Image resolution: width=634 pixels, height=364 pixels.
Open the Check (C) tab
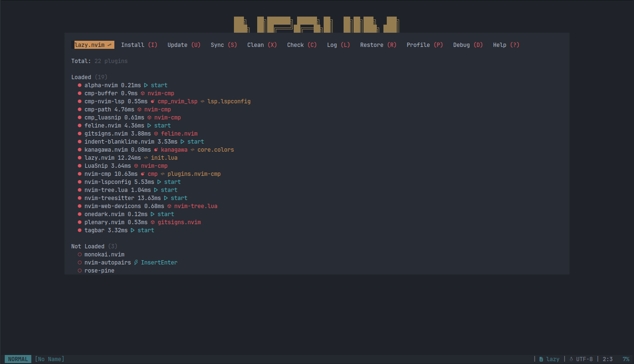(x=302, y=45)
